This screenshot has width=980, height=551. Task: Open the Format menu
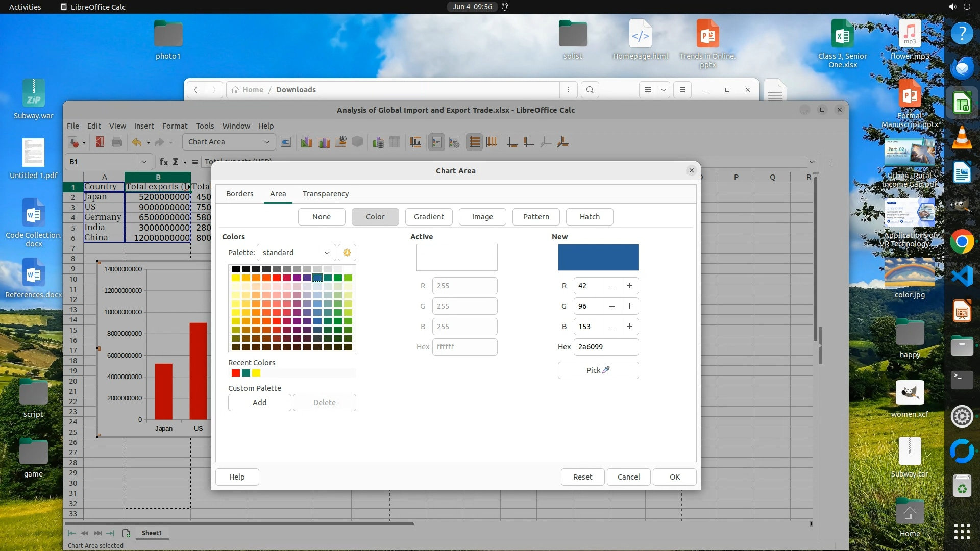(175, 126)
